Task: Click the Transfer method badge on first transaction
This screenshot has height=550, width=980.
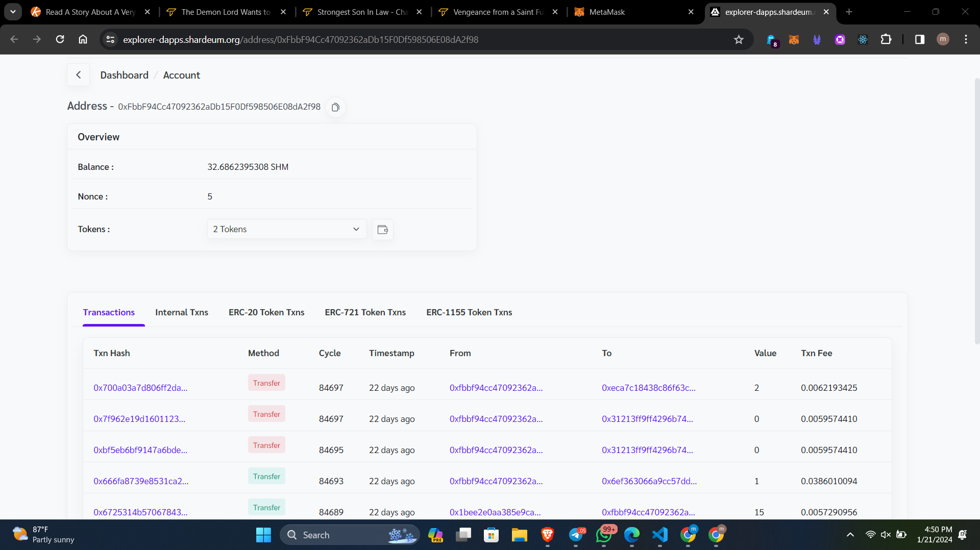Action: point(266,382)
